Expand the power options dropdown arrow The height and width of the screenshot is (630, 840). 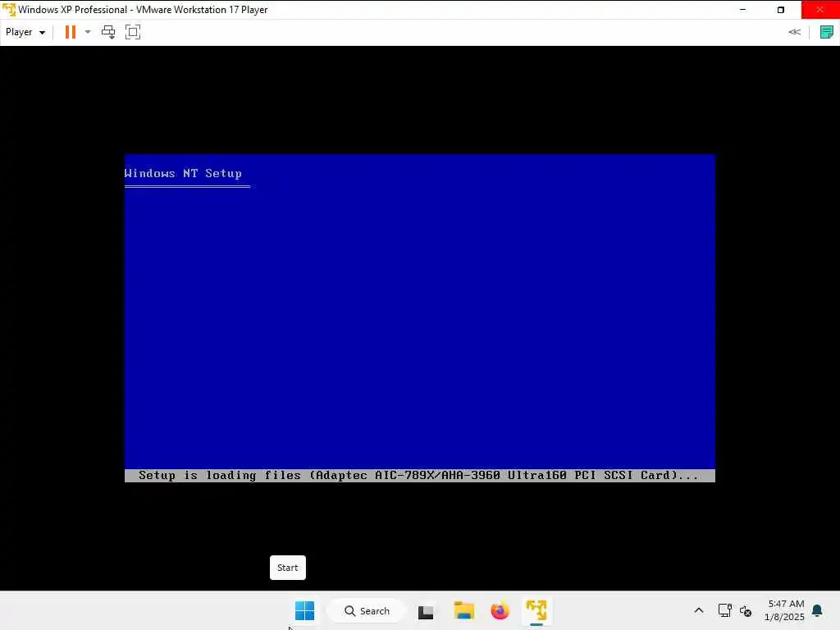click(88, 32)
